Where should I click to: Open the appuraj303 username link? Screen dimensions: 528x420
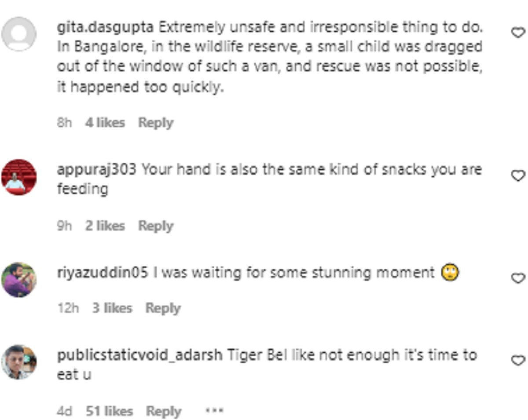(97, 170)
